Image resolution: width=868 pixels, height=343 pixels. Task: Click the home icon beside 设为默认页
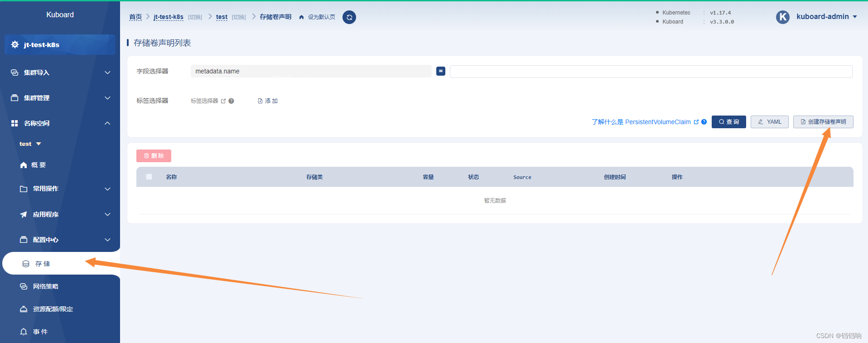pyautogui.click(x=301, y=17)
